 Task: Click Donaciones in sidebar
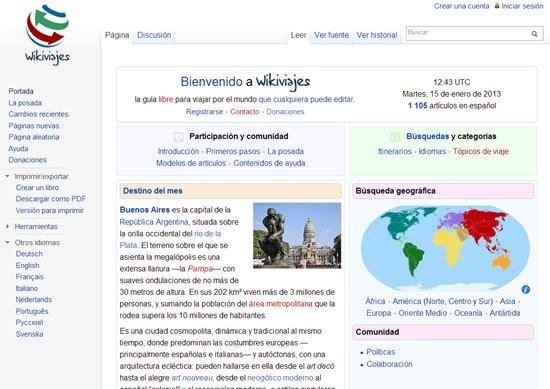click(x=27, y=160)
